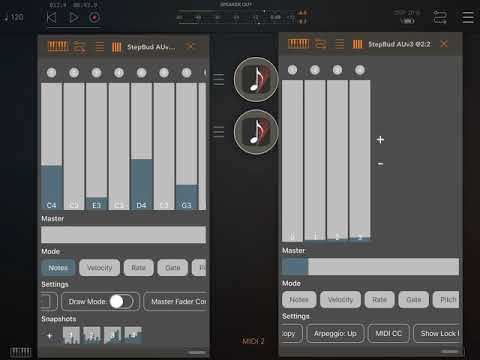Toggle step 1 circle in the right StepBud window
The image size is (480, 360).
pyautogui.click(x=292, y=70)
